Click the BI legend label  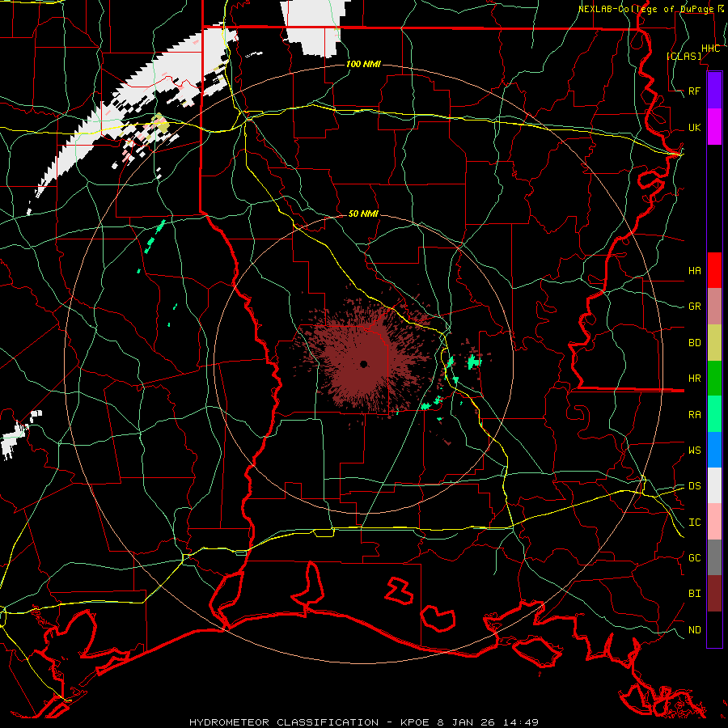tap(694, 594)
